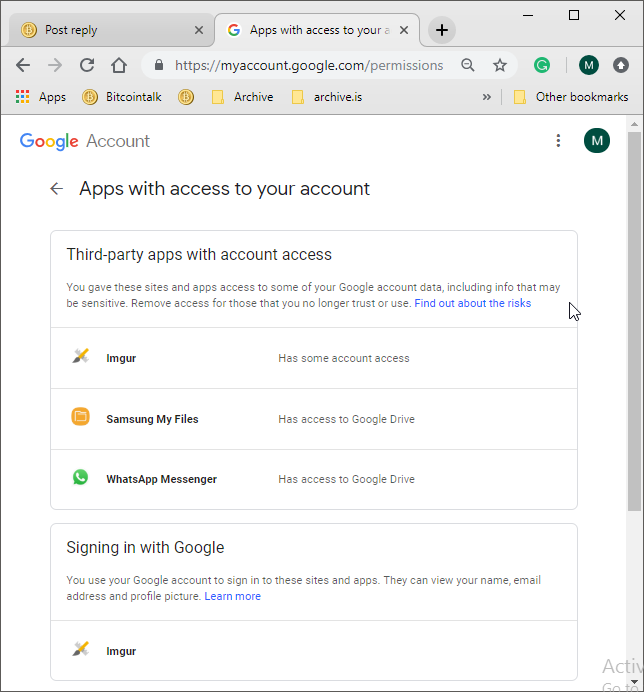Viewport: 644px width, 692px height.
Task: Click the Imgur icon in Signing in section
Action: [80, 649]
